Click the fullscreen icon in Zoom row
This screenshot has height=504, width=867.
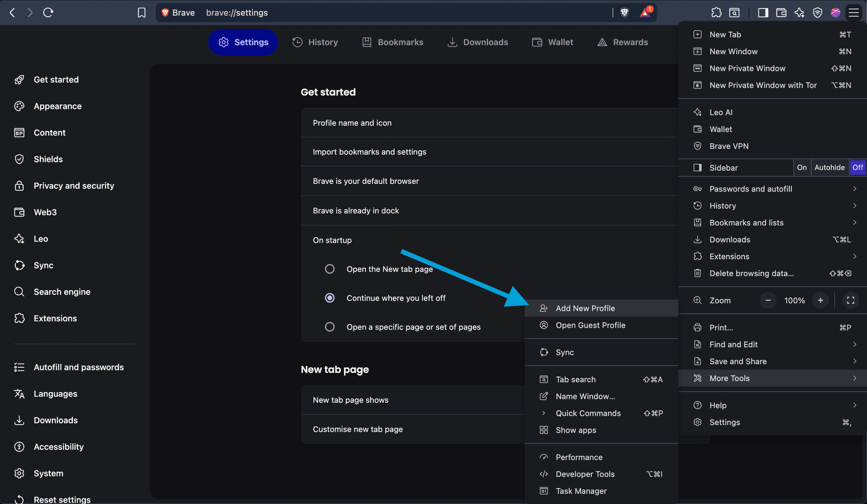[851, 300]
